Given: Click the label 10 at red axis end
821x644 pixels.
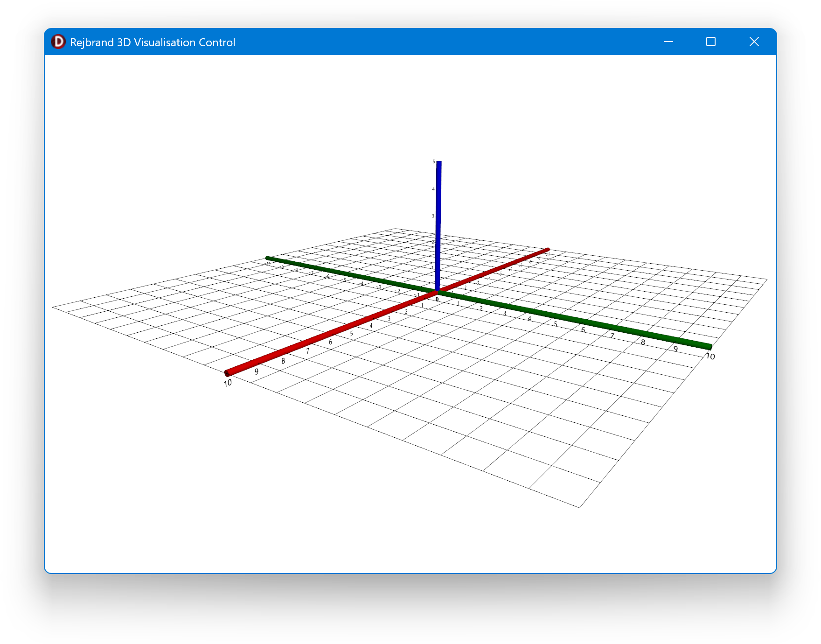Looking at the screenshot, I should [x=228, y=383].
